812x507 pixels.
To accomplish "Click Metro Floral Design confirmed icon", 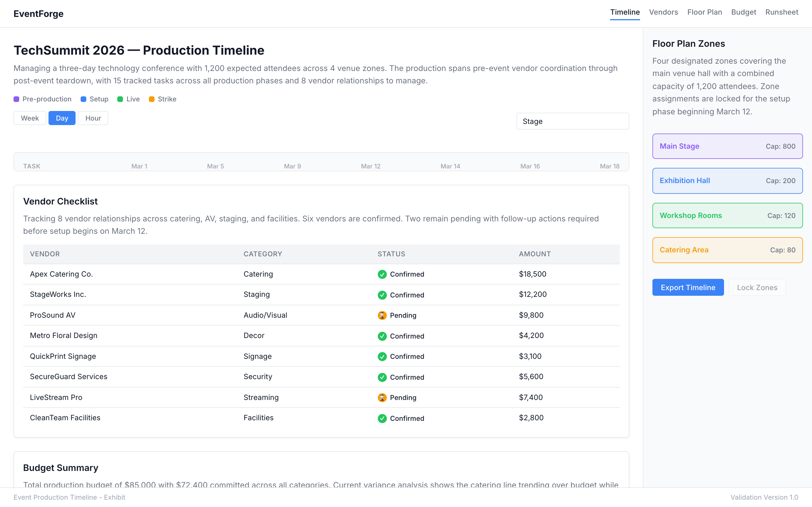I will click(x=382, y=336).
